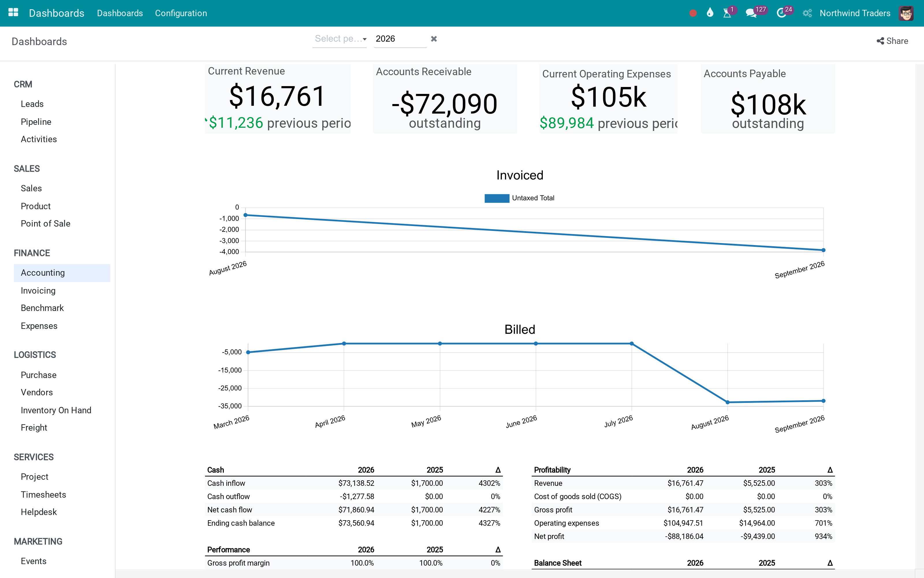Screen dimensions: 924x578
Task: Click the Cost of goods sold (COGS) row label
Action: 578,497
